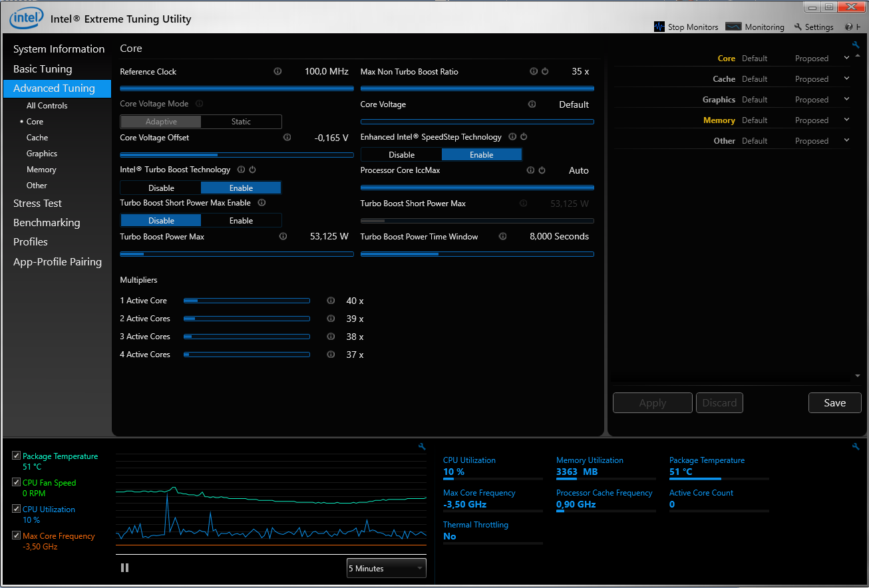The height and width of the screenshot is (588, 869).
Task: Click the Core Voltage Offset info icon
Action: [287, 137]
